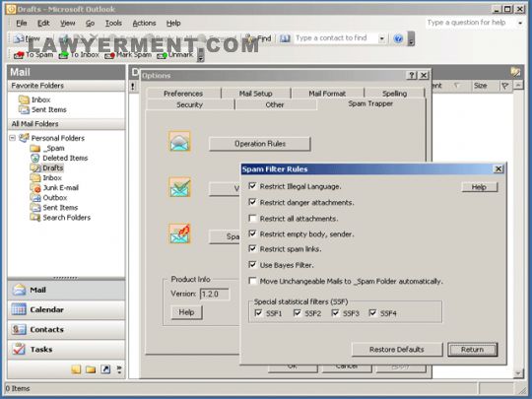Open the Address Book icon
532x399 pixels.
coord(285,38)
